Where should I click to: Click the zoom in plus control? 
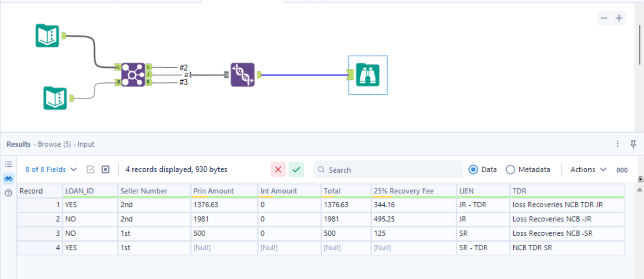coord(619,18)
